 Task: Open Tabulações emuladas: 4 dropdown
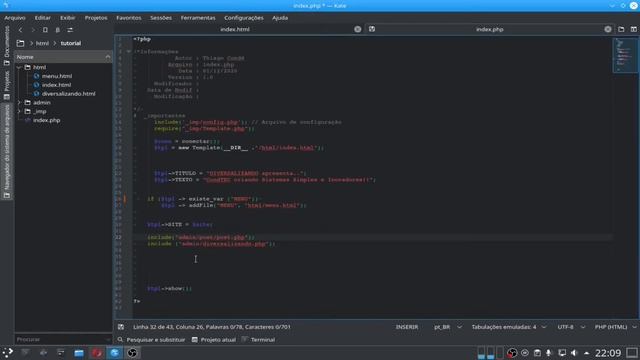(509, 327)
